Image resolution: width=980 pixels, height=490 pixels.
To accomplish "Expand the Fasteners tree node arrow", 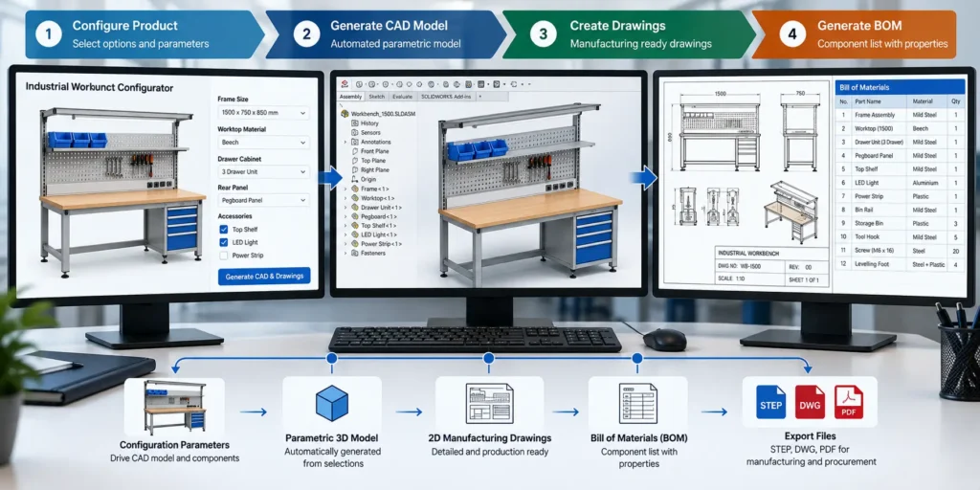I will (x=345, y=253).
